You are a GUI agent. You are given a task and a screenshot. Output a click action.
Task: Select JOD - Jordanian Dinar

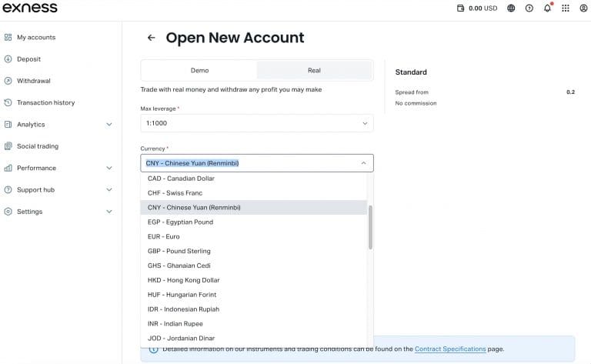pyautogui.click(x=254, y=339)
